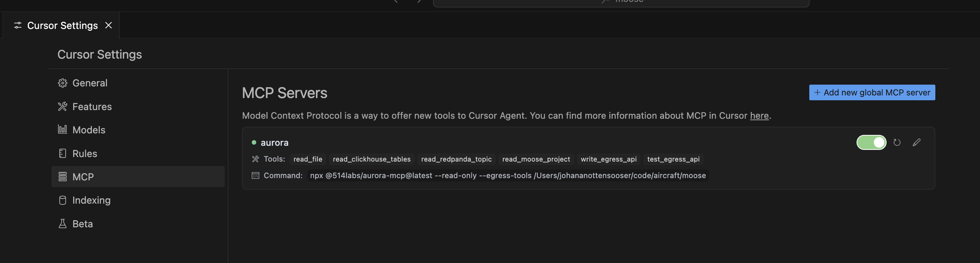This screenshot has height=263, width=980.
Task: Select the Cursor Settings tab
Action: [61, 25]
